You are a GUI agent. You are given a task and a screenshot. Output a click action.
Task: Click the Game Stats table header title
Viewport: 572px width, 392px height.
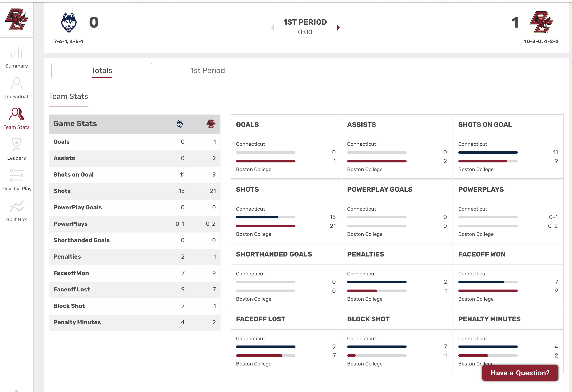click(x=75, y=124)
